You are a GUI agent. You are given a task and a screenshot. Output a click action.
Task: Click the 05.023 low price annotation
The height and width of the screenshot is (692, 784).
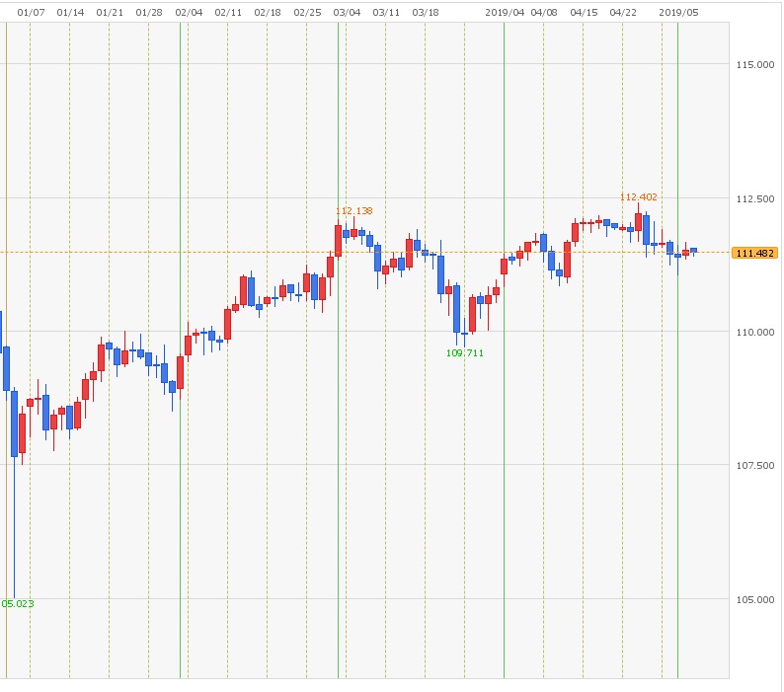tap(18, 603)
